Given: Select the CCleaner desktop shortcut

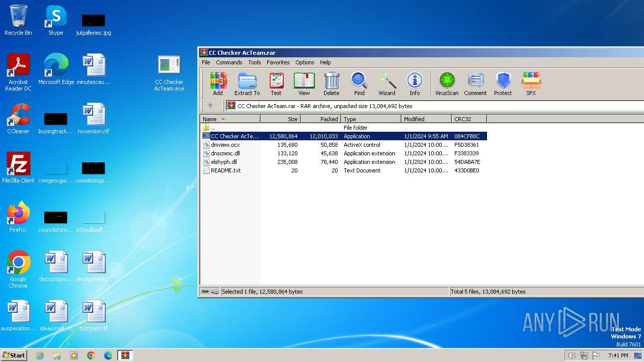Looking at the screenshot, I should point(18,119).
